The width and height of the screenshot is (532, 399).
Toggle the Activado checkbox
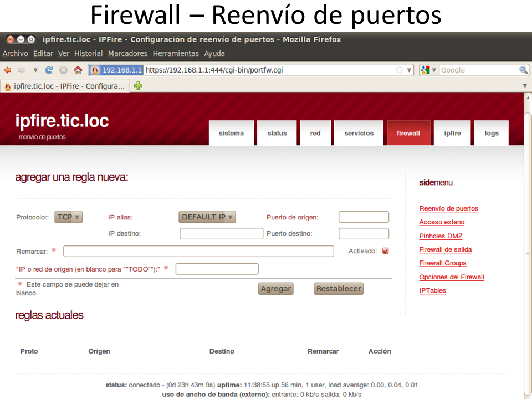pos(386,251)
